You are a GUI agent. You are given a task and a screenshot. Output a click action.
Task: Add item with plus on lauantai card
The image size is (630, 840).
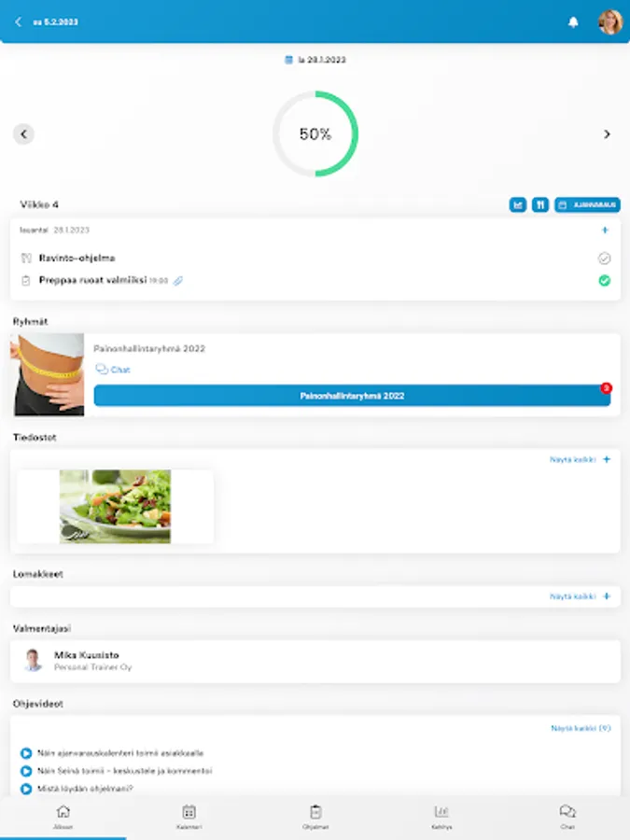[605, 230]
